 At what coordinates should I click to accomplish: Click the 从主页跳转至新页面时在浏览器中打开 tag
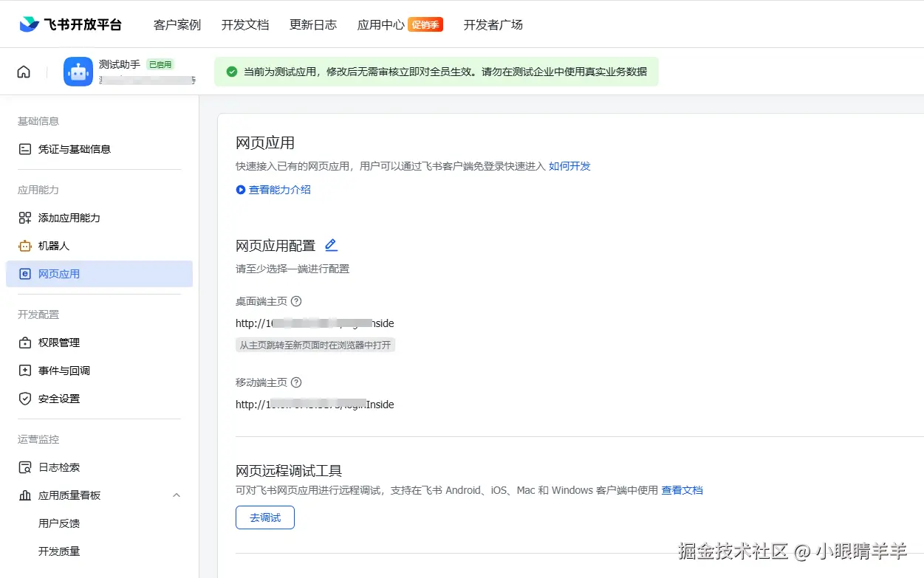click(315, 345)
